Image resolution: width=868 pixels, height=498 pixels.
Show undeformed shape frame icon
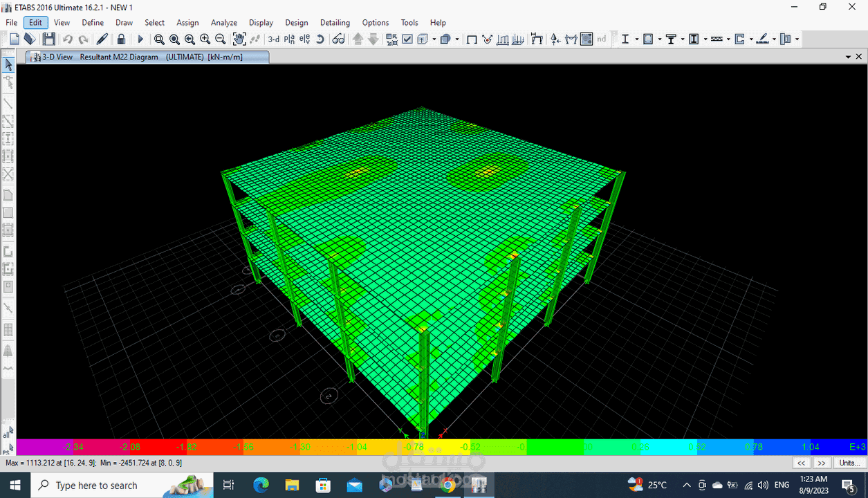(x=472, y=39)
